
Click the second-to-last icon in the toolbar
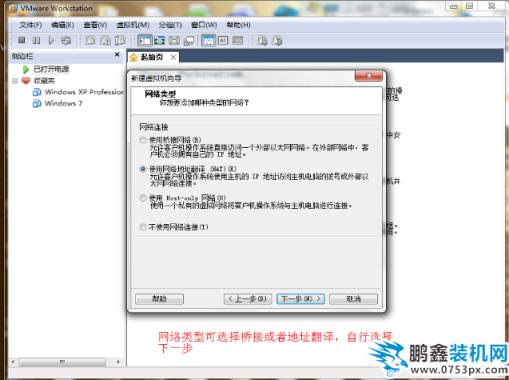point(262,41)
